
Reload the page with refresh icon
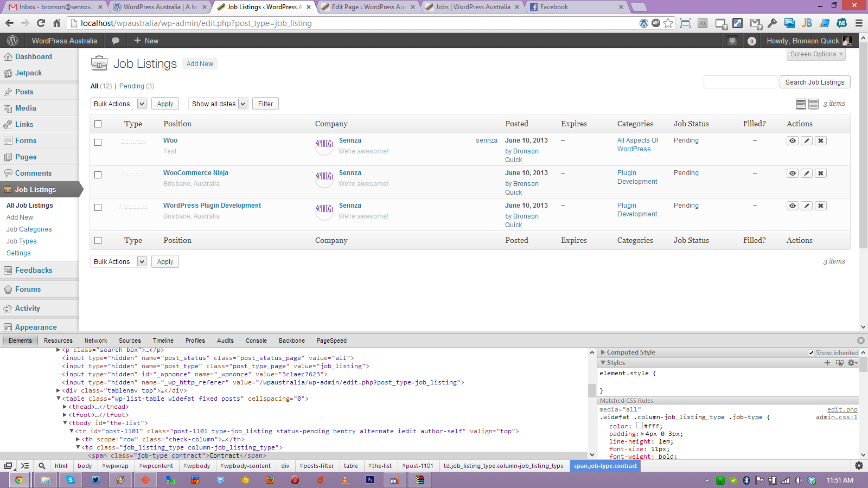pyautogui.click(x=41, y=23)
